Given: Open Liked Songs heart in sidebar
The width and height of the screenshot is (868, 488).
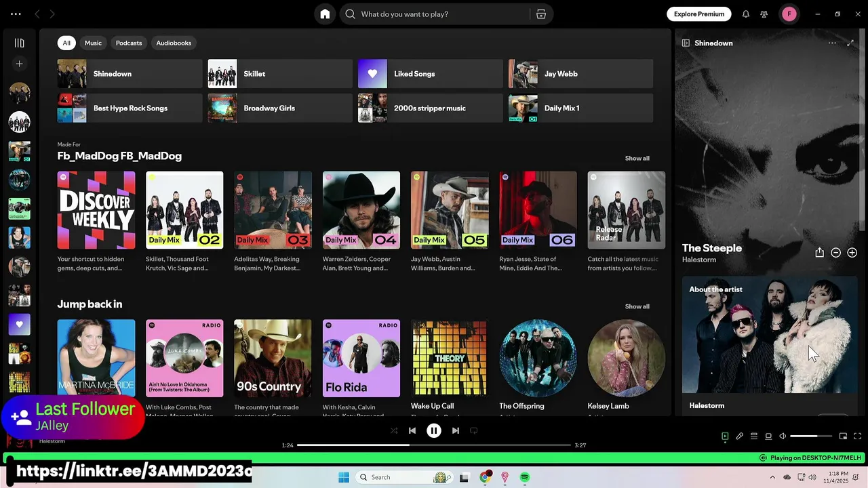Looking at the screenshot, I should pyautogui.click(x=20, y=324).
